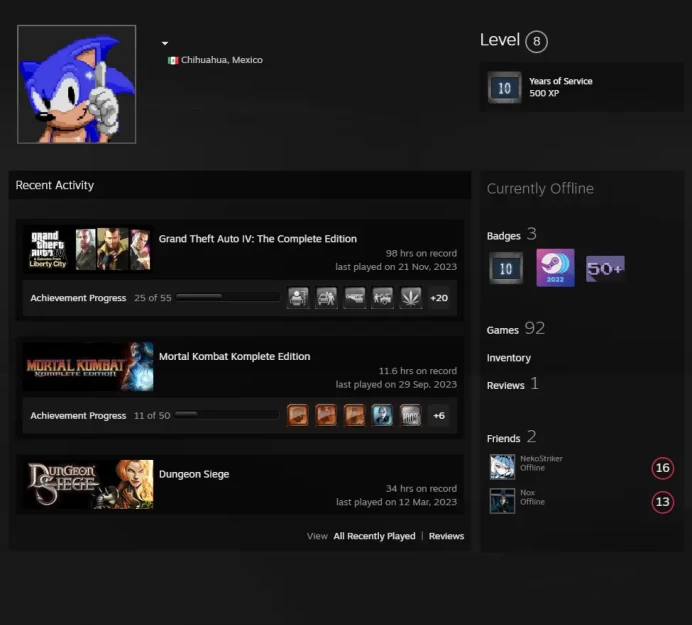This screenshot has width=692, height=625.
Task: View blue character Mortal Kombat achievement icon
Action: (383, 415)
